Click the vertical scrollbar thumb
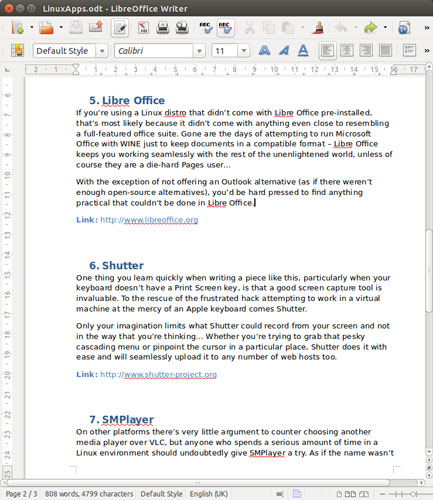433x500 pixels. [429, 271]
